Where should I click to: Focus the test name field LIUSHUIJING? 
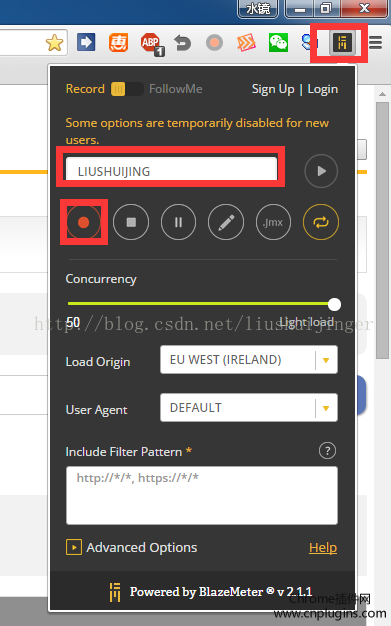coord(171,170)
